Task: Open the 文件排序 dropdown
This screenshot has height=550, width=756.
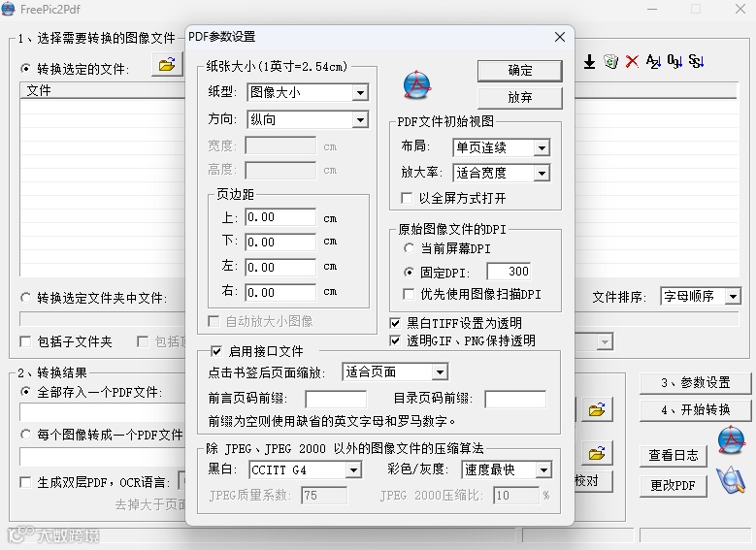Action: [x=733, y=297]
